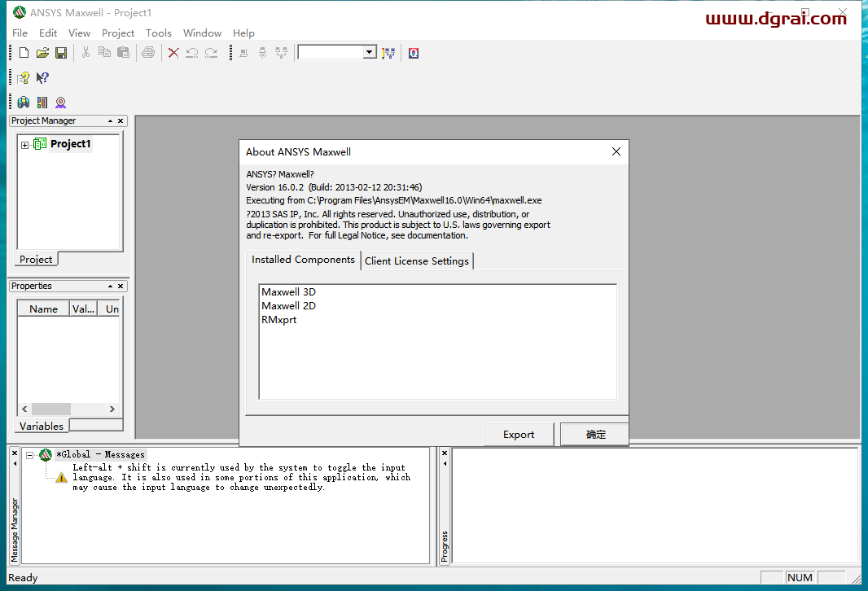The image size is (868, 591).
Task: Click the Print toolbar icon
Action: 148,53
